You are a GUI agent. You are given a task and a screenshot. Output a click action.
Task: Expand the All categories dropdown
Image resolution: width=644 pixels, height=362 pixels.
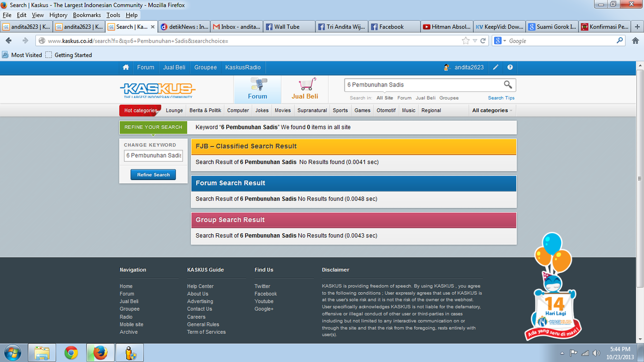pyautogui.click(x=492, y=111)
